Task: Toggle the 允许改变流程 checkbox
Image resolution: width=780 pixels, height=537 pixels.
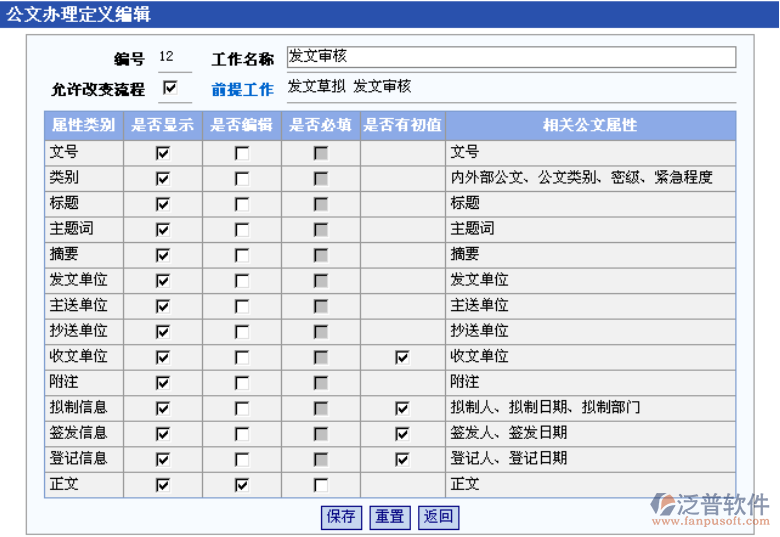Action: click(x=170, y=88)
